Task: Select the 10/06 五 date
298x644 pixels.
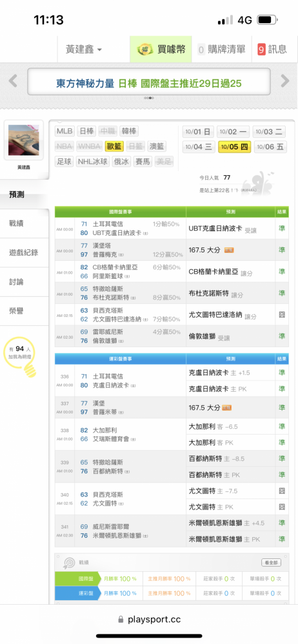Action: coord(270,147)
